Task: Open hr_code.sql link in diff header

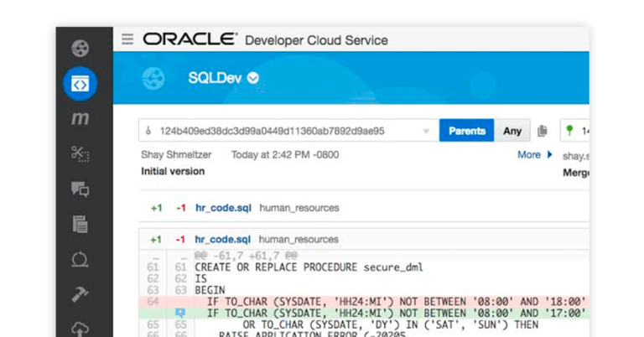Action: (x=223, y=239)
